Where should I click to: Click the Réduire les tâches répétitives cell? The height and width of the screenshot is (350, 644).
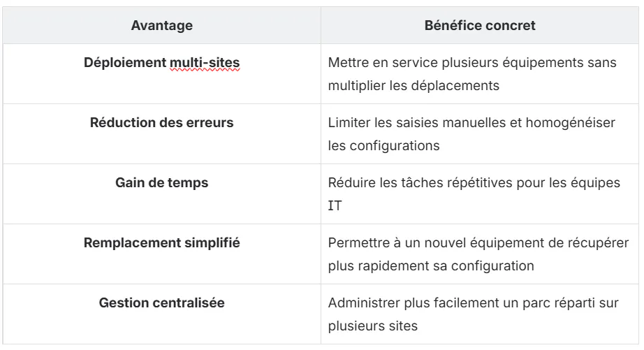480,194
